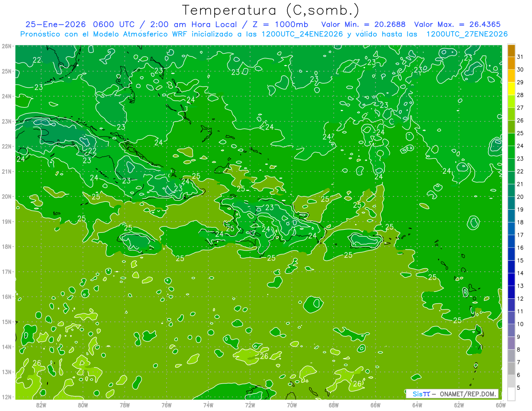Click the "82W" longitude axis label

pyautogui.click(x=41, y=405)
